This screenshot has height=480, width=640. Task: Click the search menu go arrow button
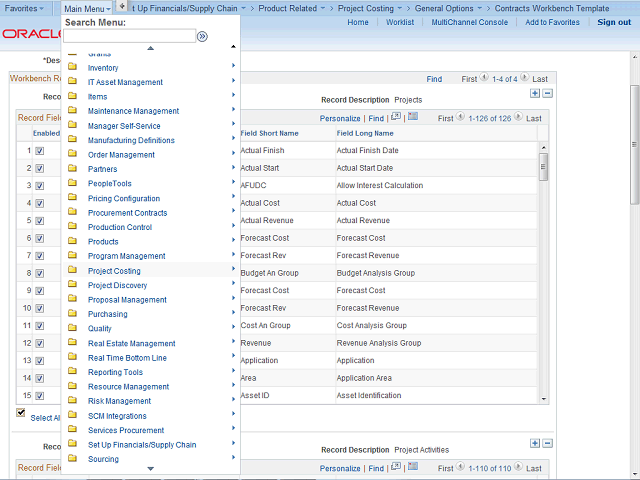202,37
